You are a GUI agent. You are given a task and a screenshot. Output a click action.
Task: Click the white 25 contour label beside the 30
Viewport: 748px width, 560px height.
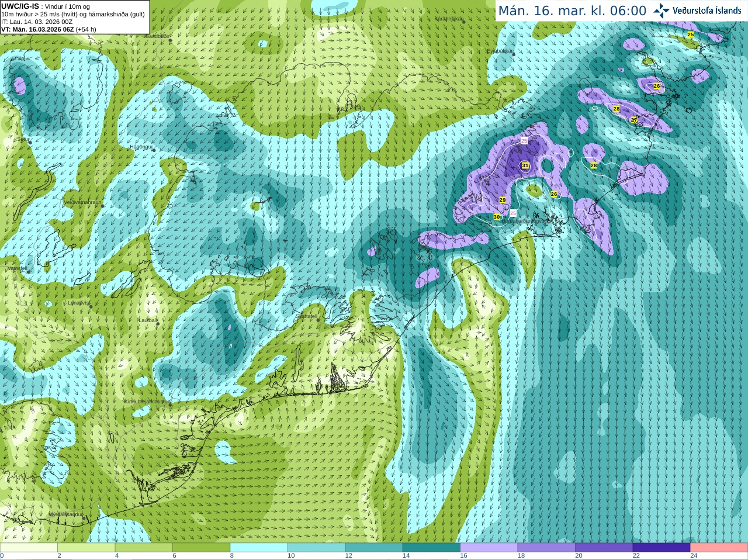click(x=513, y=213)
